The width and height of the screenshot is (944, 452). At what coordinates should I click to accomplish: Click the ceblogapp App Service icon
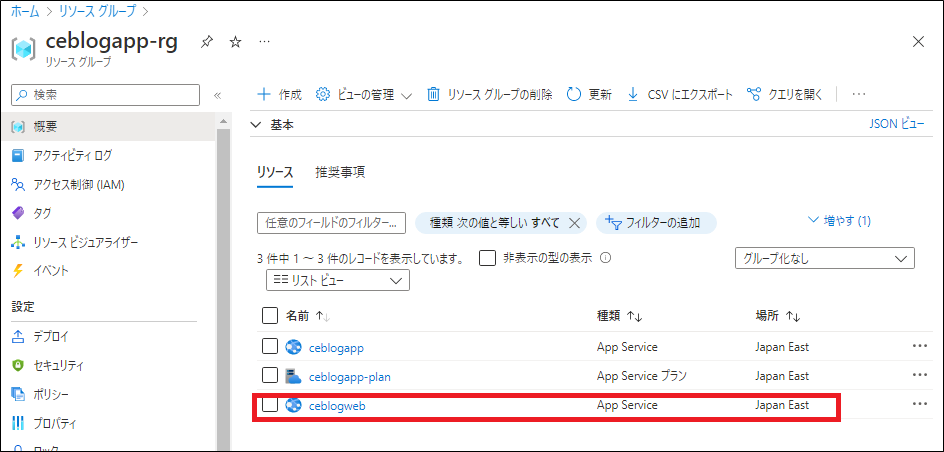pyautogui.click(x=293, y=347)
